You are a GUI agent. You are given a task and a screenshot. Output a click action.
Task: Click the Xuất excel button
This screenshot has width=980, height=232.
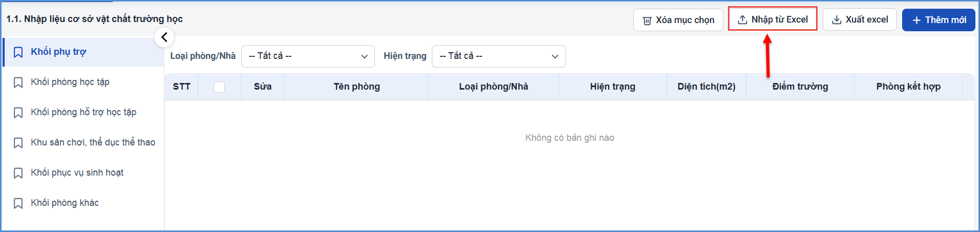pos(860,19)
